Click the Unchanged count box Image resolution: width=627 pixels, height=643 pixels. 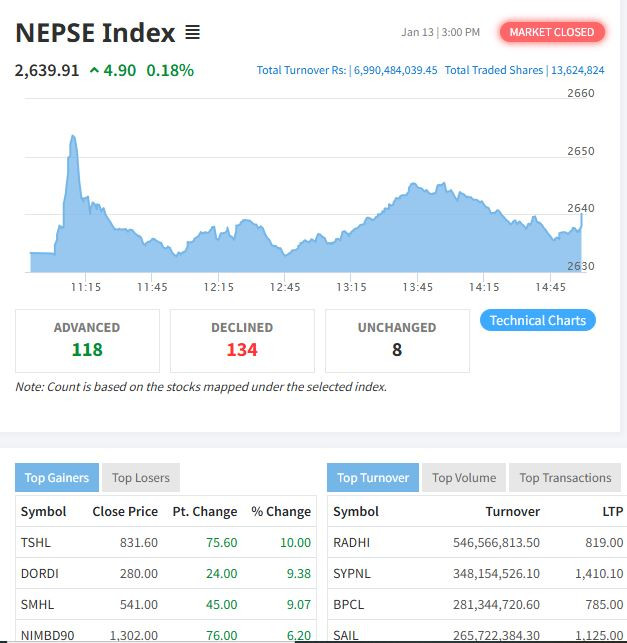(397, 340)
